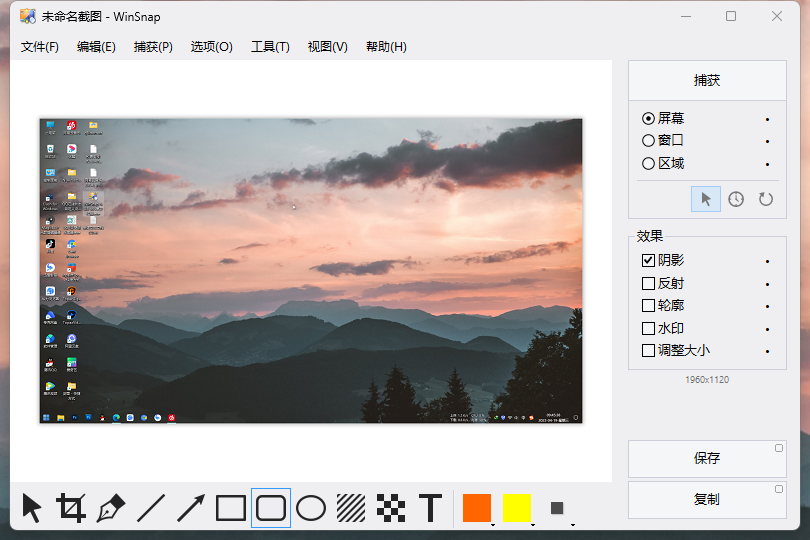Image resolution: width=810 pixels, height=540 pixels.
Task: Click the small square on Copy button
Action: (x=778, y=489)
